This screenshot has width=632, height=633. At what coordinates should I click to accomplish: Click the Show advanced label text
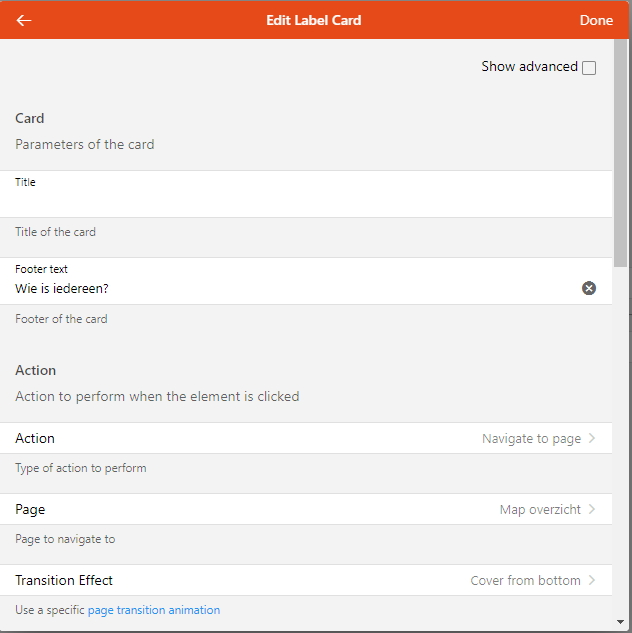529,67
